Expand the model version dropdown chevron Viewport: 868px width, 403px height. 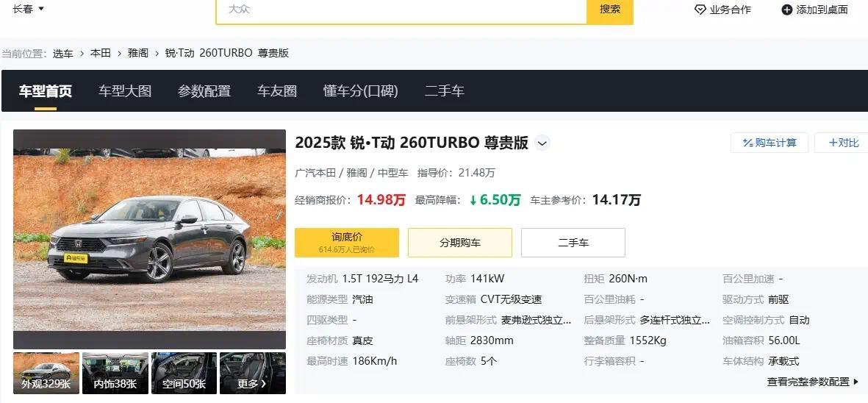click(542, 143)
